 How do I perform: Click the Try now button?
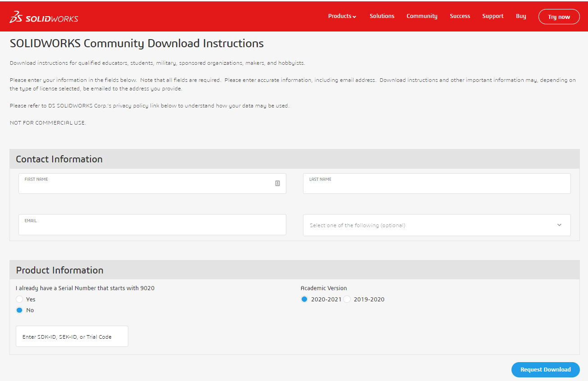[x=559, y=17]
